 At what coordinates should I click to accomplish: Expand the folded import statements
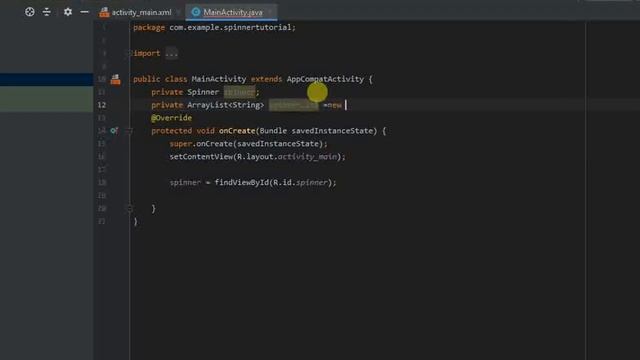[x=130, y=53]
